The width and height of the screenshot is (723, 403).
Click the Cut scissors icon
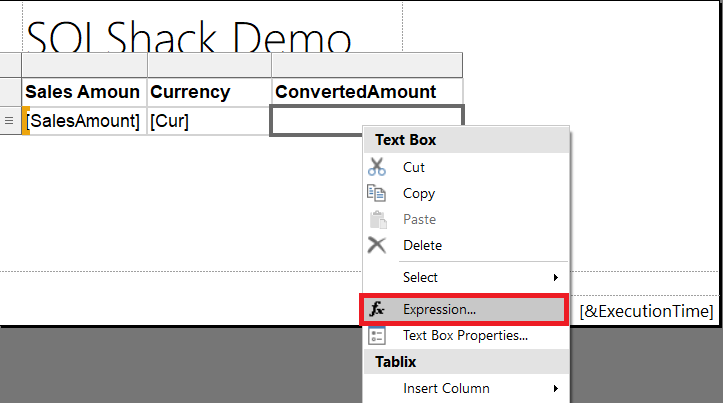[377, 167]
